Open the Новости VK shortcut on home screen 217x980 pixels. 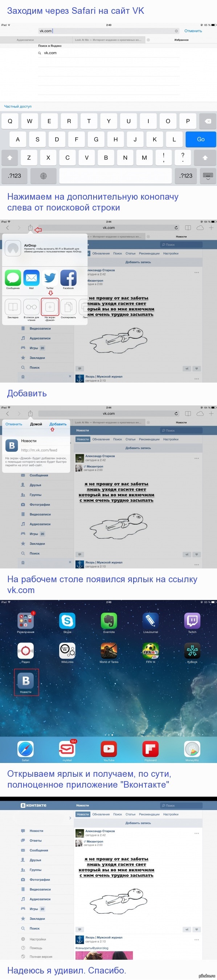[25, 681]
